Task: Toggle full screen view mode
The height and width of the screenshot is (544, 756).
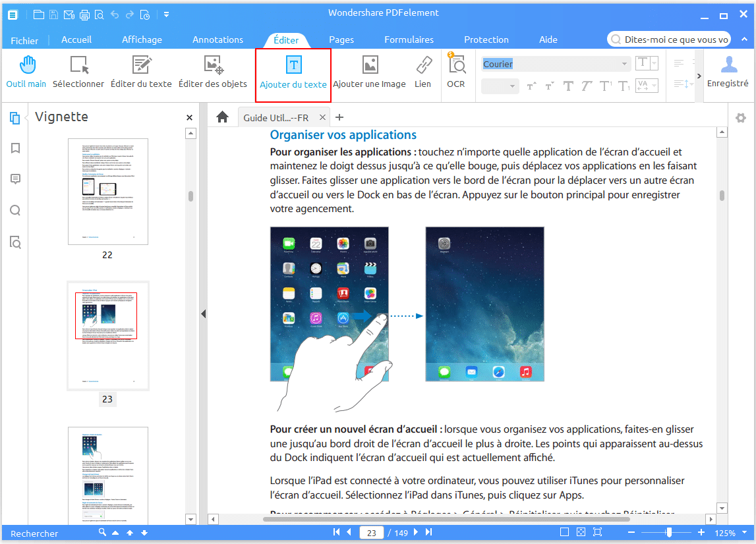Action: click(x=597, y=532)
